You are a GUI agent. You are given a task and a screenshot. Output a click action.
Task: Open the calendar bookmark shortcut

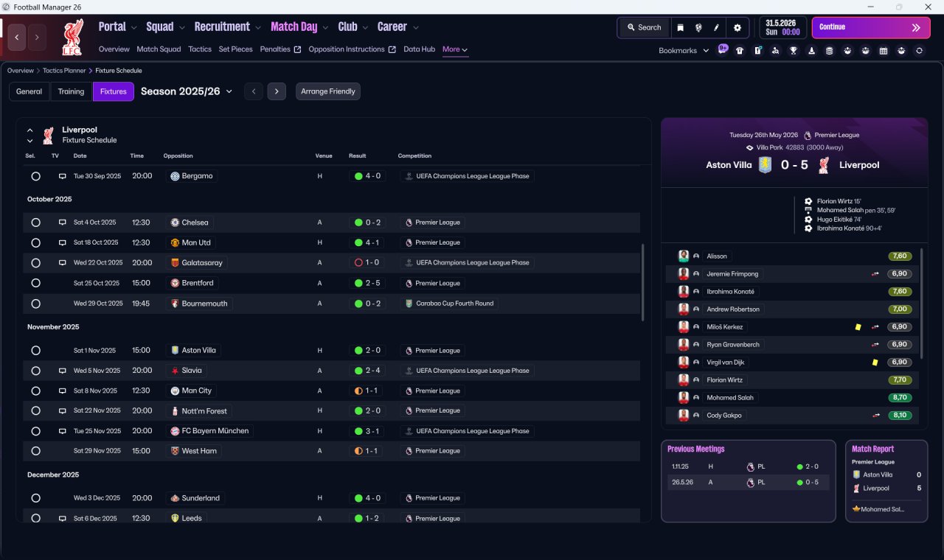tap(884, 51)
